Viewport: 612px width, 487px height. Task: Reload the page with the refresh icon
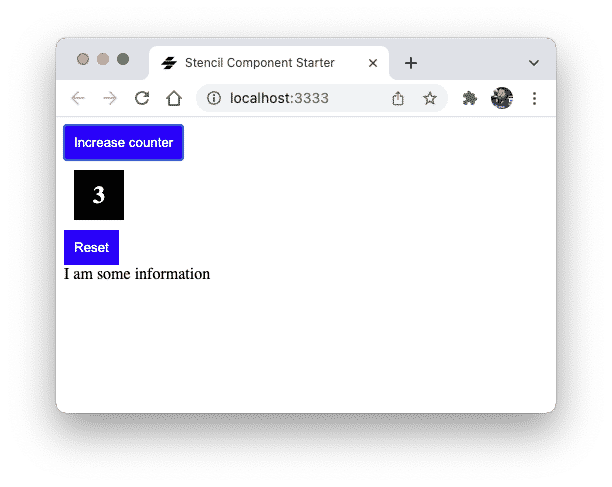click(142, 98)
